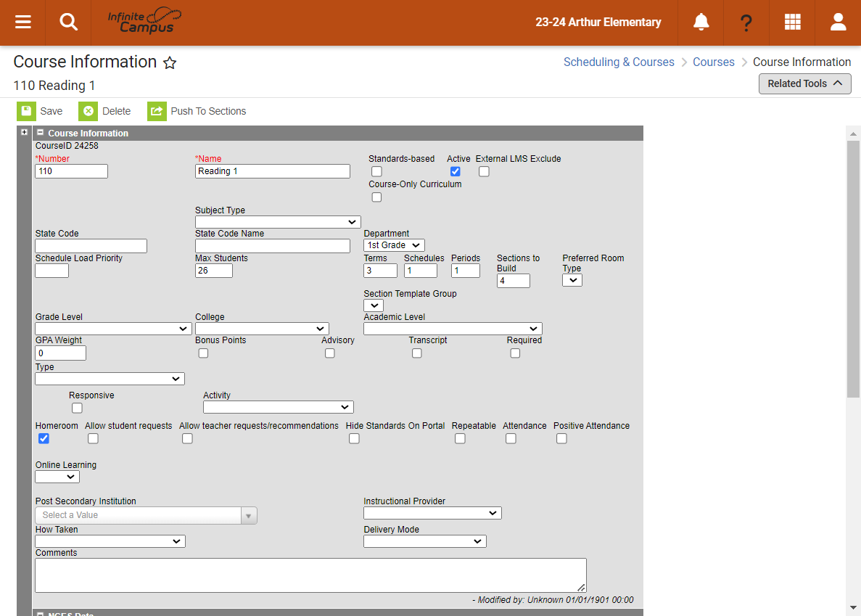This screenshot has width=861, height=616.
Task: Click the State Code Name field
Action: pos(272,246)
